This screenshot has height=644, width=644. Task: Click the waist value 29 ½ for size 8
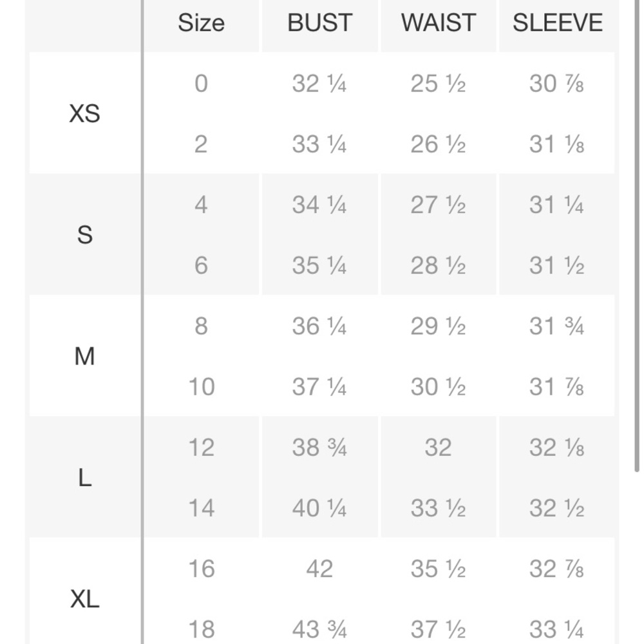[438, 327]
